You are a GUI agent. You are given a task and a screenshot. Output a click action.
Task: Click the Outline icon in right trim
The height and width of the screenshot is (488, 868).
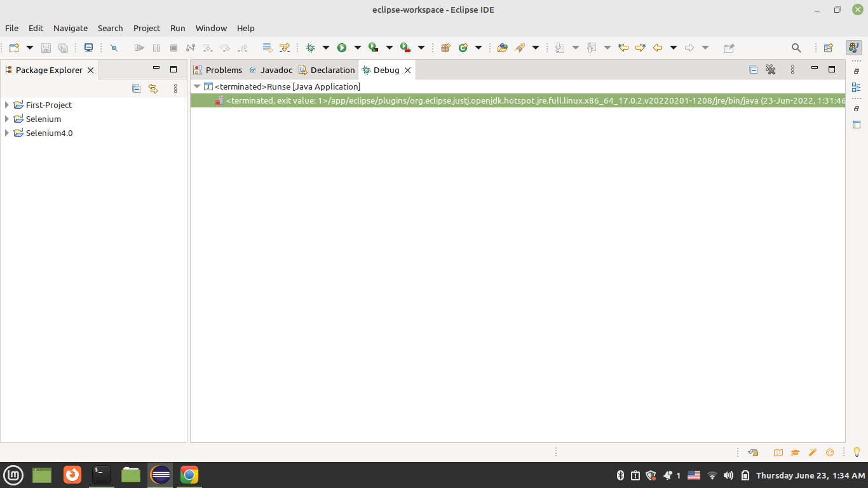(x=856, y=87)
